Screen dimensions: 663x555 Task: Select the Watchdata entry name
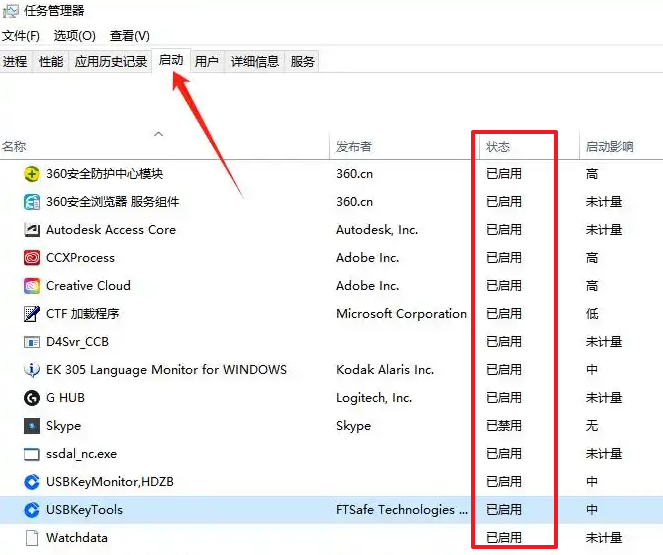[x=77, y=538]
